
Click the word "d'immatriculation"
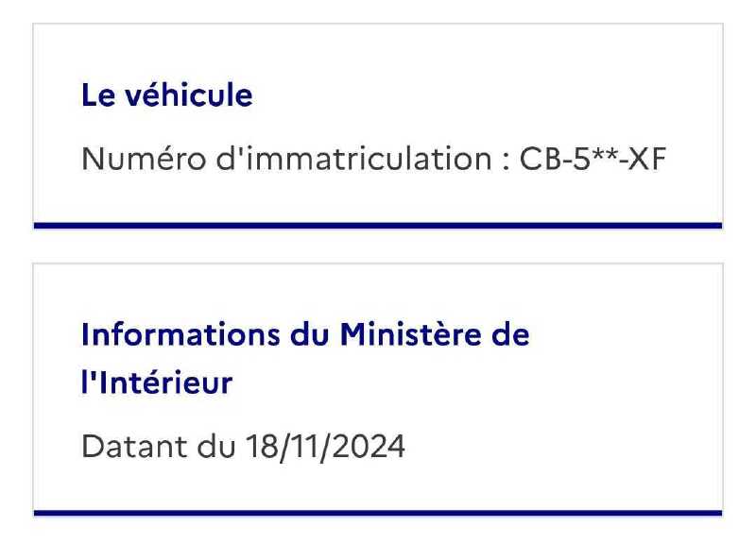[353, 159]
